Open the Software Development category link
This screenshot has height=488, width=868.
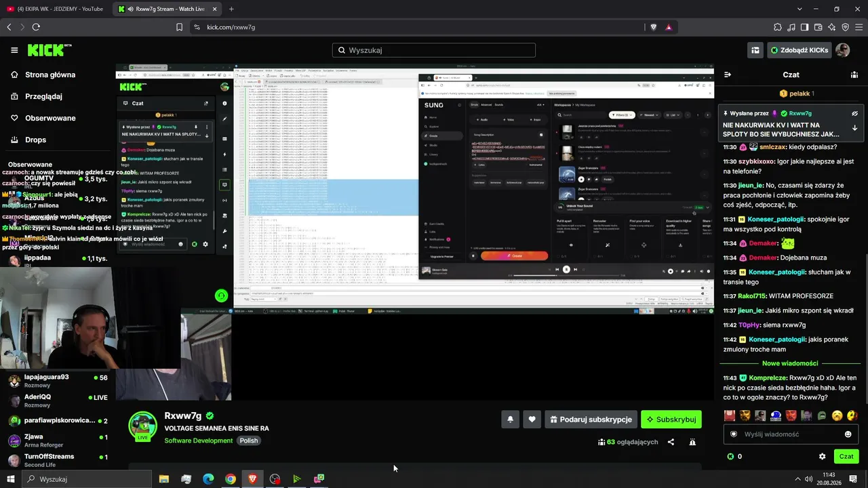(x=199, y=441)
